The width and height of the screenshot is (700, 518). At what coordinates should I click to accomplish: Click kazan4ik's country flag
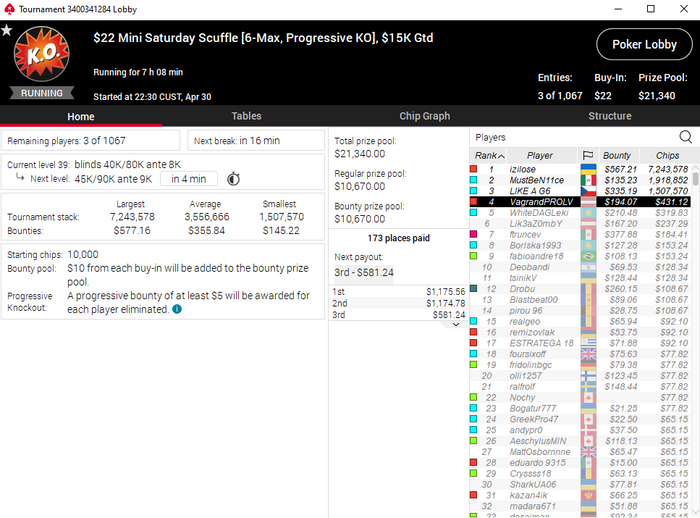pyautogui.click(x=588, y=495)
